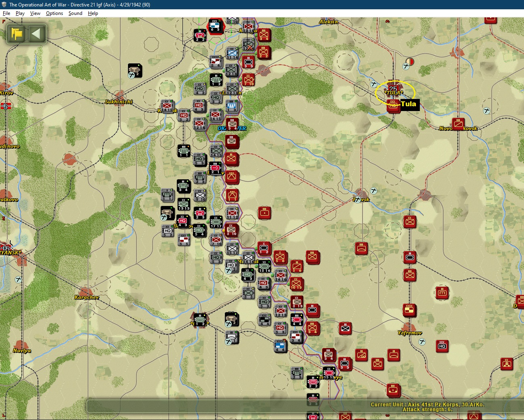Select the Soviet 1-2 armored brigade

pos(264,248)
